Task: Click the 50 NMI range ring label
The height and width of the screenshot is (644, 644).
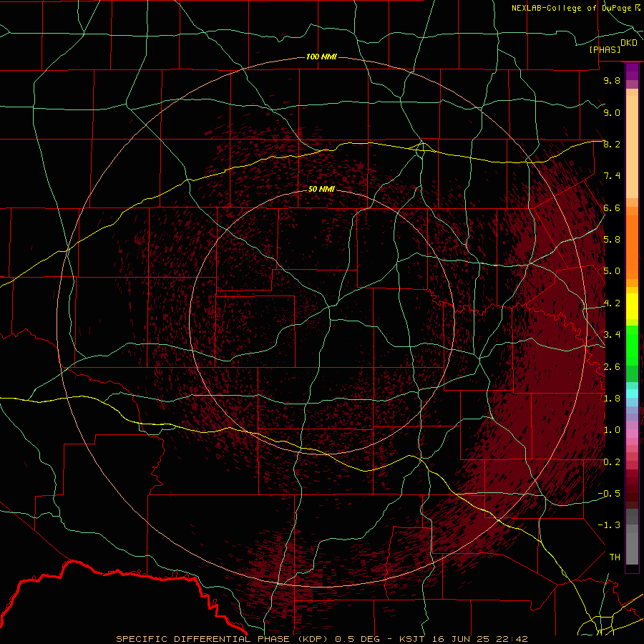Action: click(321, 189)
